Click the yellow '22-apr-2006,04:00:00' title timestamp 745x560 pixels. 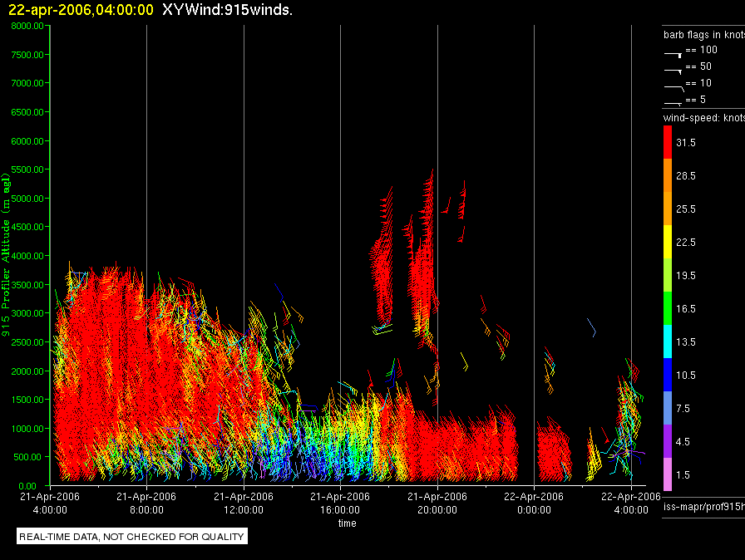coord(81,10)
